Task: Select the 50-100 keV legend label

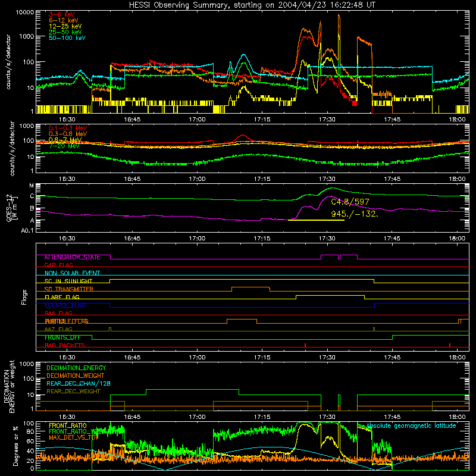Action: coord(67,37)
